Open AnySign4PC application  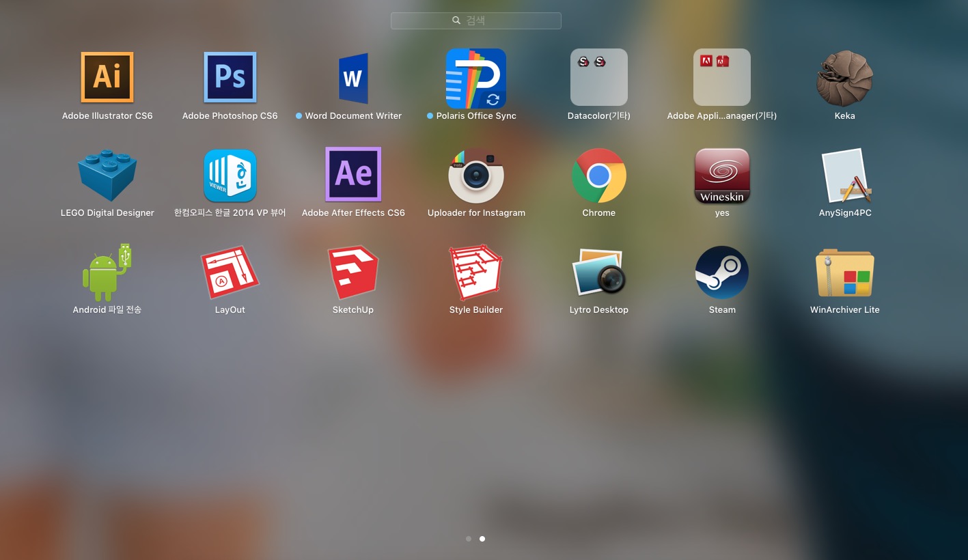845,175
